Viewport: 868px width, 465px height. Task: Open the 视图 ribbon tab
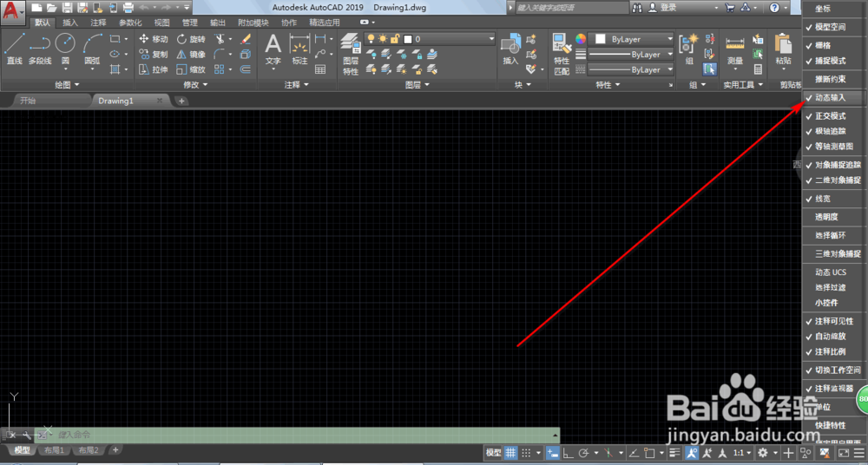point(161,23)
